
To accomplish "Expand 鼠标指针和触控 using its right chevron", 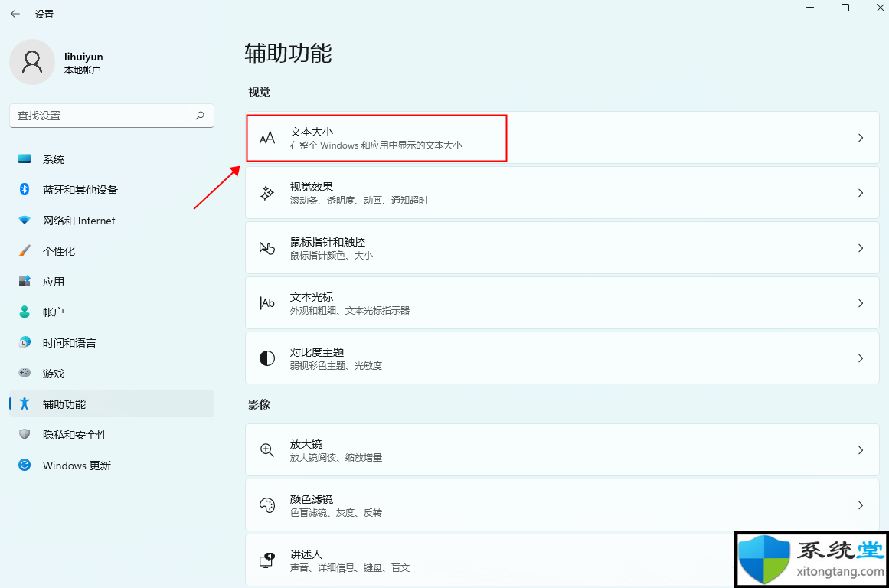I will (x=861, y=248).
